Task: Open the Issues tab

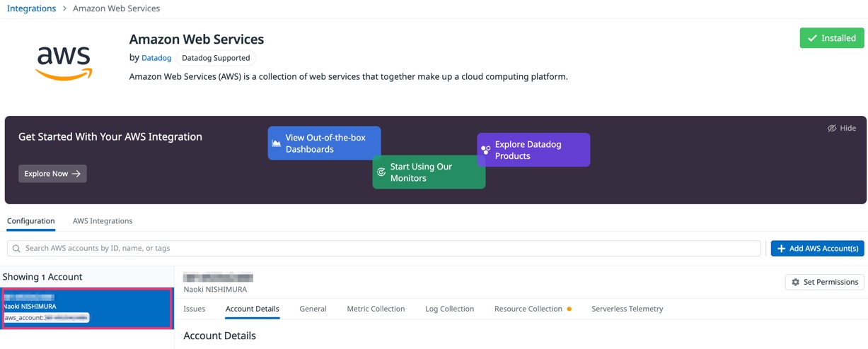Action: pos(195,309)
